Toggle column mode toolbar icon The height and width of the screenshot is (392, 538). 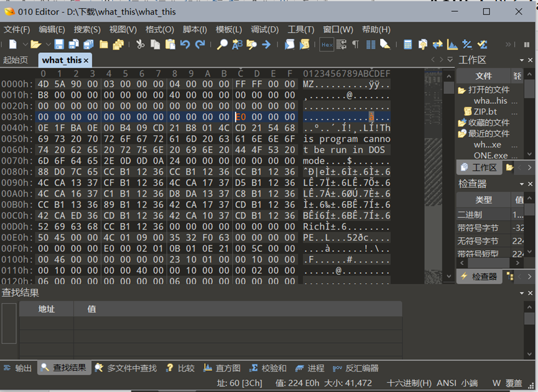tap(371, 45)
